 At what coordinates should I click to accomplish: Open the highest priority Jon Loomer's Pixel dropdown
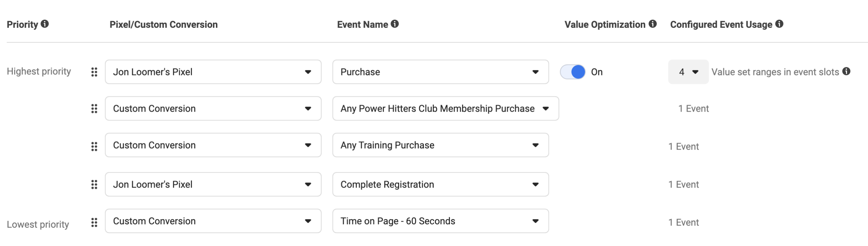(213, 72)
